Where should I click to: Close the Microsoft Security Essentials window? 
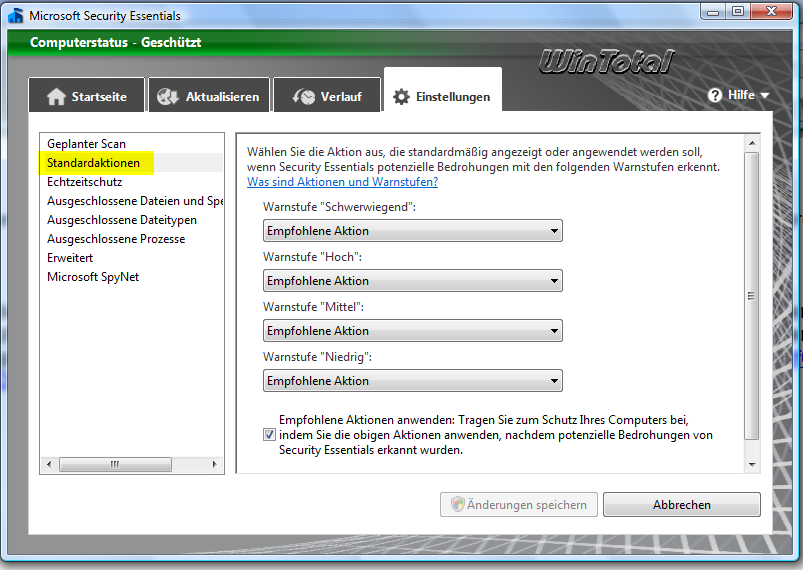[771, 12]
